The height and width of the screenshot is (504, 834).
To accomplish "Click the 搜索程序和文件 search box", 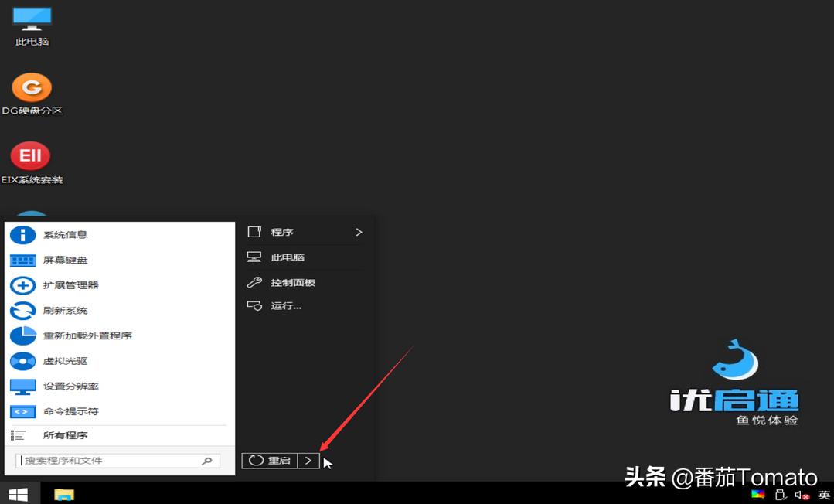I will pyautogui.click(x=108, y=460).
